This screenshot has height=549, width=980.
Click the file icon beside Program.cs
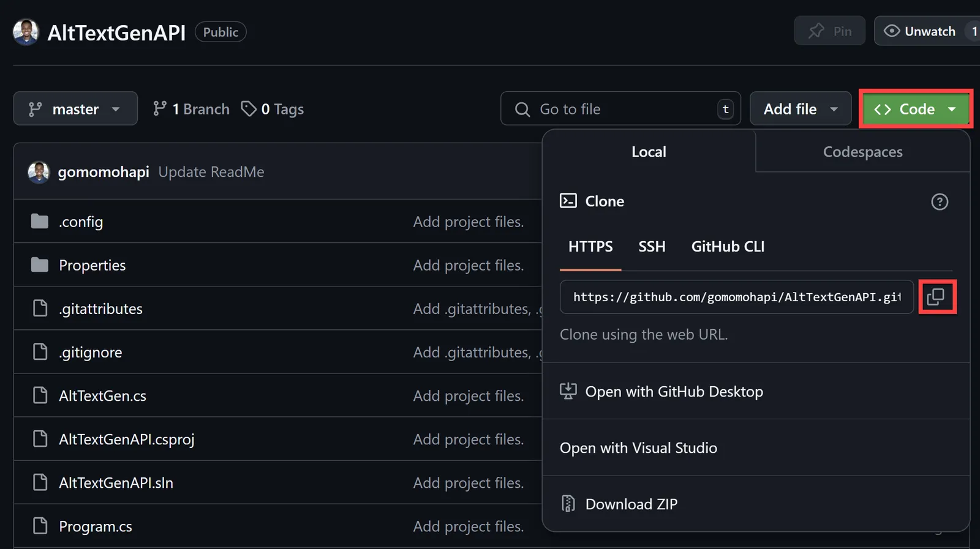40,526
